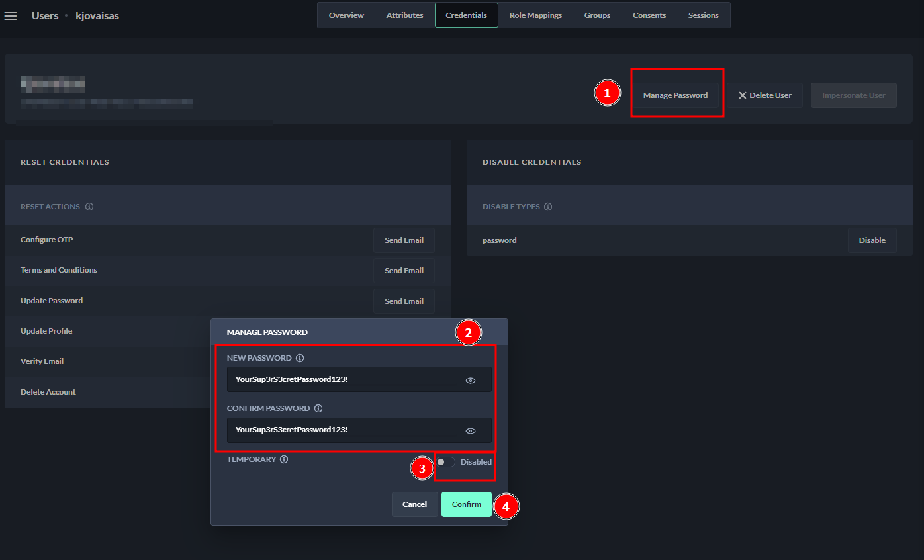Open the Role Mappings tab

(x=535, y=15)
